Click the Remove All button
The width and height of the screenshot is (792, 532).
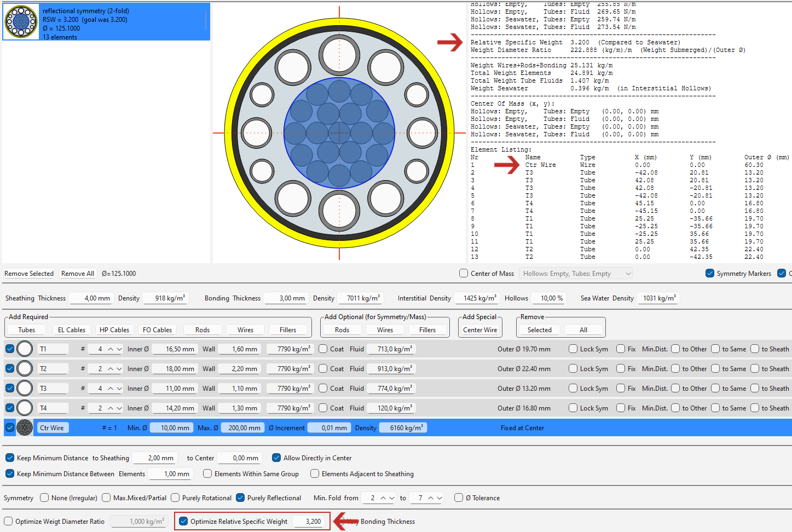[78, 273]
